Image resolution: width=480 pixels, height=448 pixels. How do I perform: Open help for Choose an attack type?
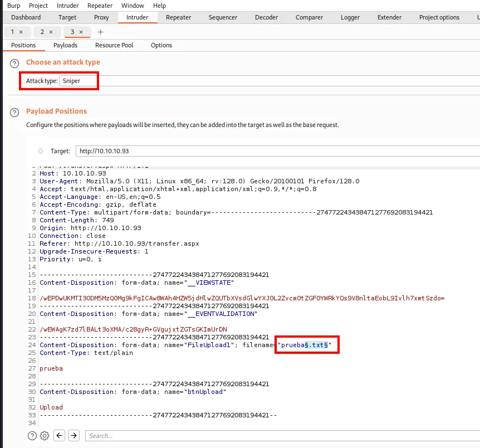pyautogui.click(x=14, y=64)
